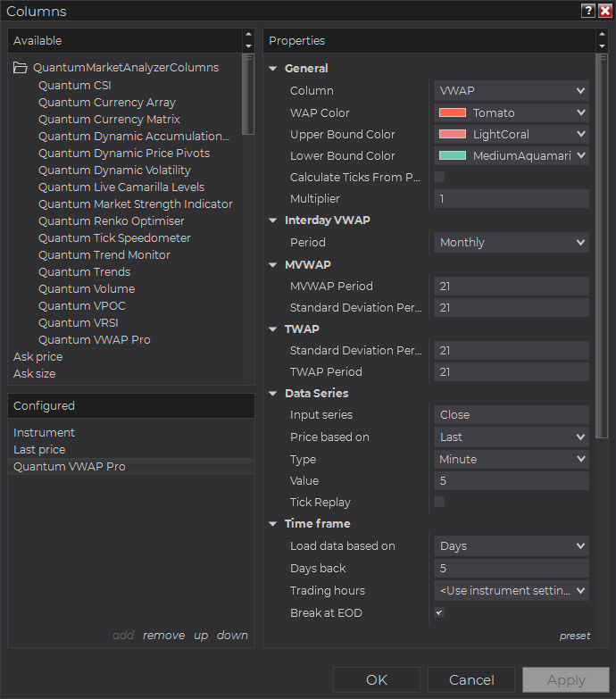Image resolution: width=616 pixels, height=699 pixels.
Task: Click the Available list scrollbar thumb
Action: [x=248, y=94]
